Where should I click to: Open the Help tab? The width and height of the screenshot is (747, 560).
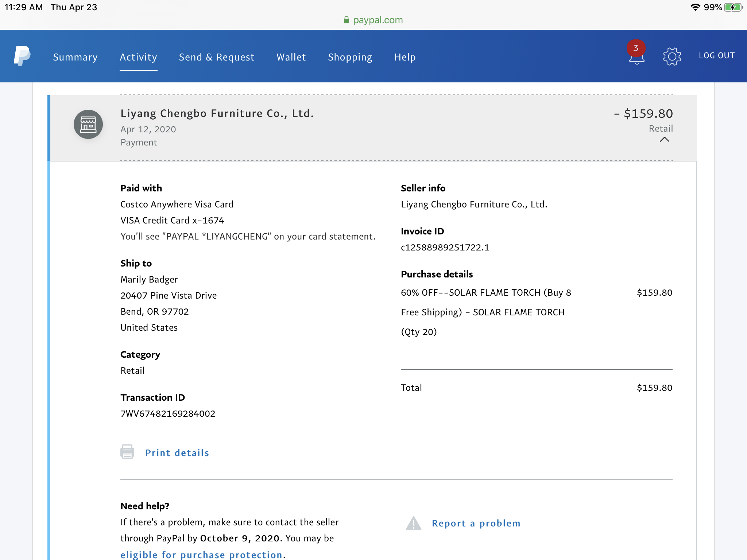pos(405,57)
